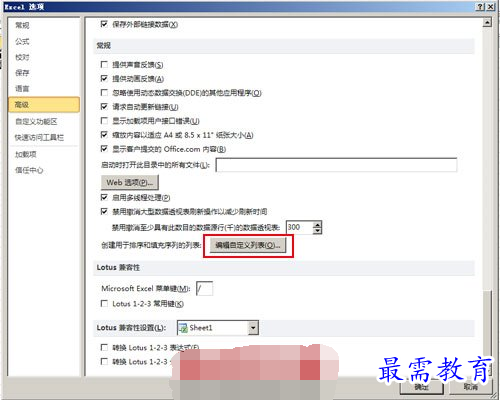500x401 pixels.
Task: Toggle 启用多线程处理 checkbox
Action: coord(104,198)
